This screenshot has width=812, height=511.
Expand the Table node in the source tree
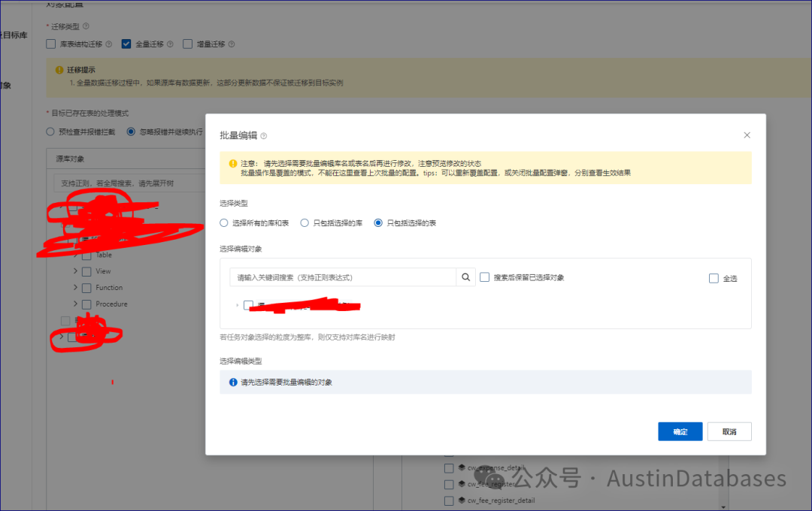coord(76,255)
